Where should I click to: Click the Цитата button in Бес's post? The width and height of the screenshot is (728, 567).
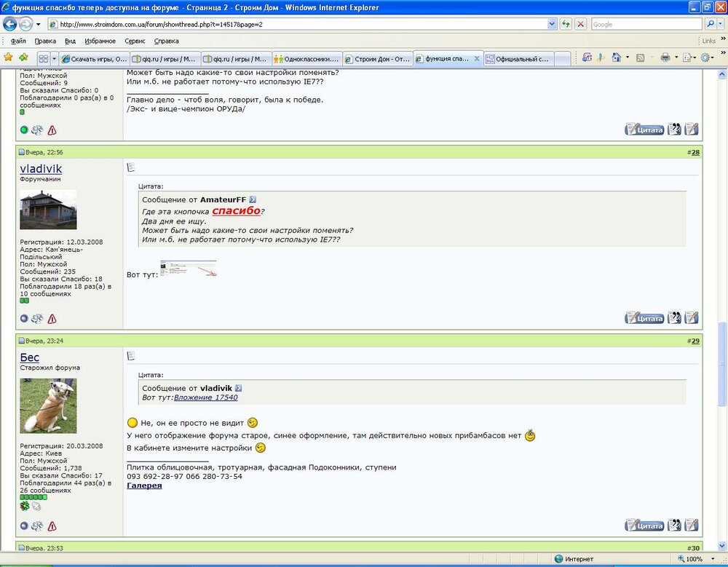click(x=644, y=526)
